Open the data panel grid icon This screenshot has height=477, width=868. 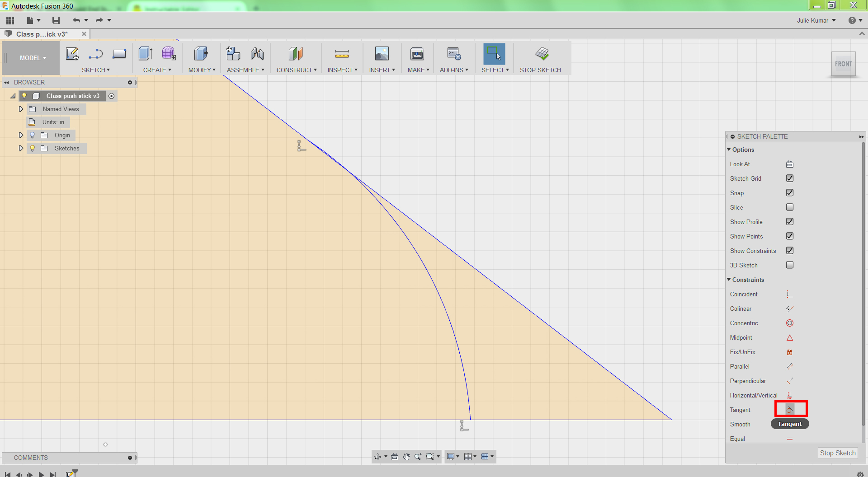[10, 20]
